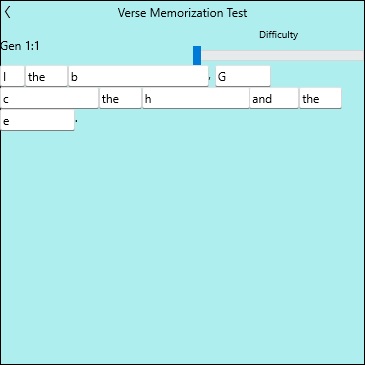365x365 pixels.
Task: Select the word box starting with 'G'
Action: pyautogui.click(x=243, y=76)
